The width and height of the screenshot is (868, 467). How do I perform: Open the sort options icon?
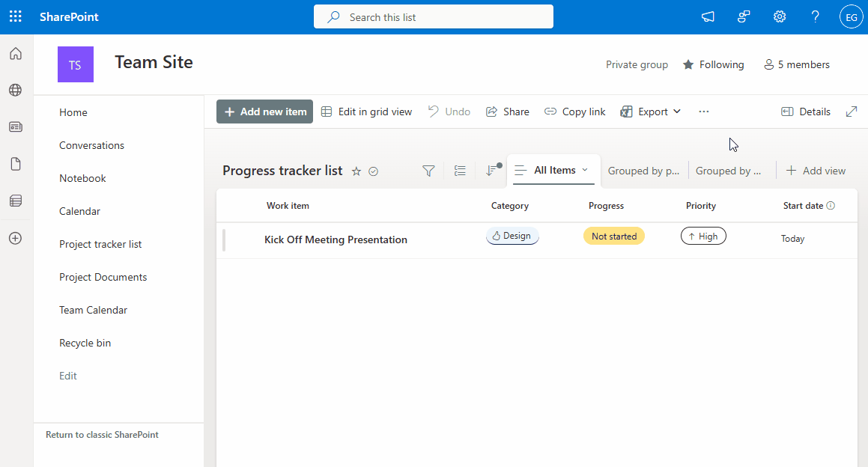[x=491, y=171]
